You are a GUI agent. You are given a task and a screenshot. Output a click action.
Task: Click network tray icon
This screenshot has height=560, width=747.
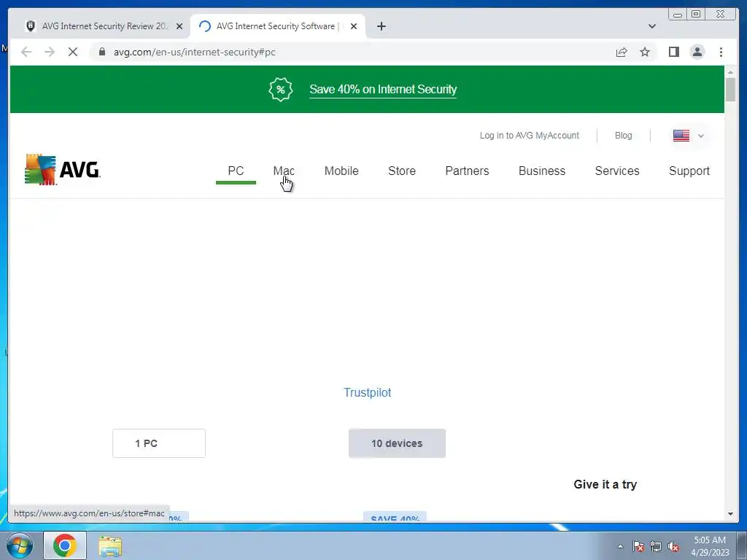[x=656, y=547]
